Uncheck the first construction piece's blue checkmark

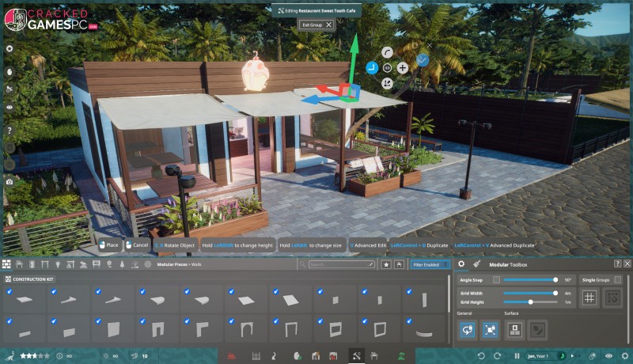coord(9,292)
